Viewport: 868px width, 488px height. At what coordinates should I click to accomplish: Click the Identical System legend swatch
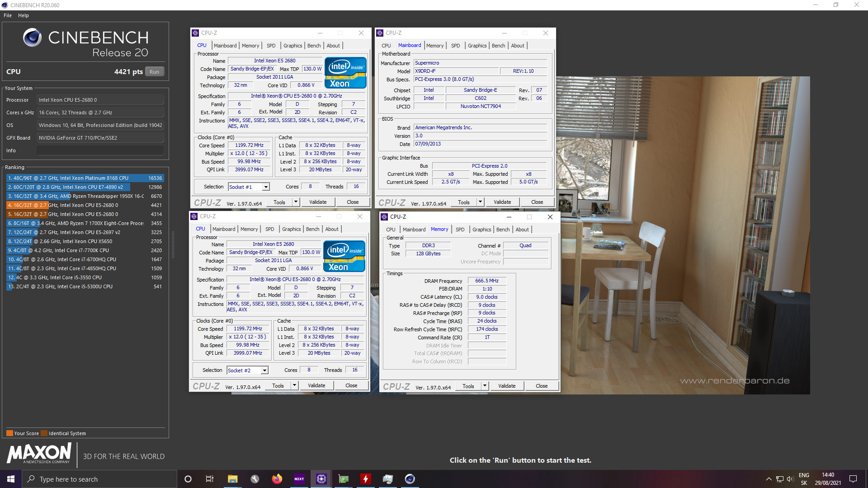click(44, 433)
